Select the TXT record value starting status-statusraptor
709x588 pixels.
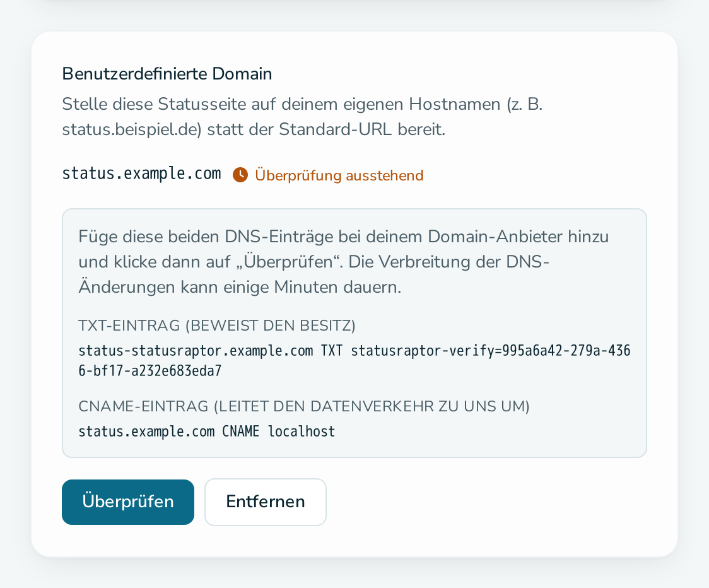[354, 360]
